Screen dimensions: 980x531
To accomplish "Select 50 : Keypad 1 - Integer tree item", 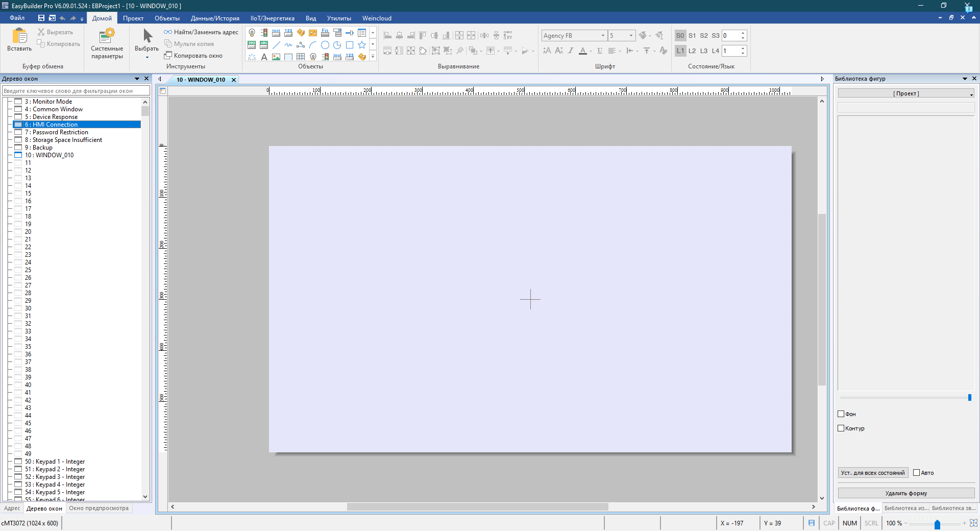I will pos(55,462).
